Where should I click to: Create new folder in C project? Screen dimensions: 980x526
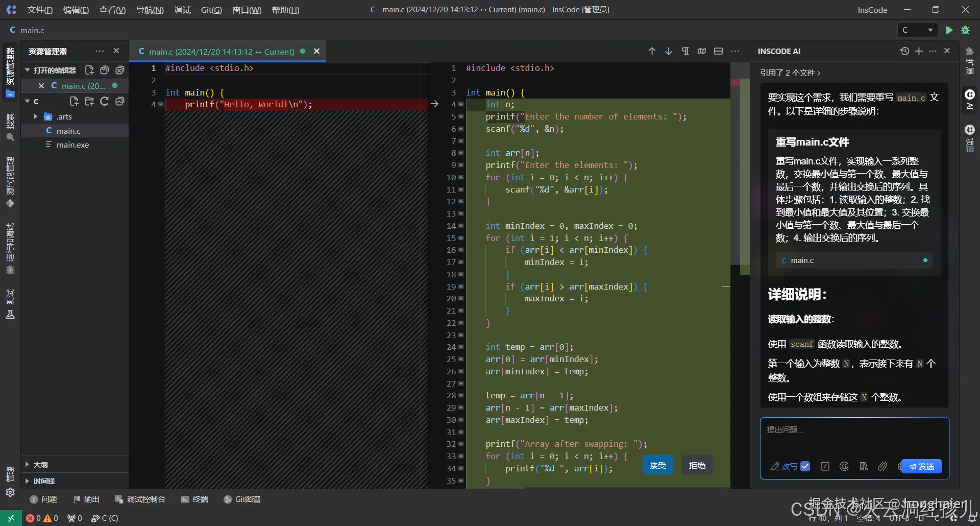pyautogui.click(x=89, y=101)
